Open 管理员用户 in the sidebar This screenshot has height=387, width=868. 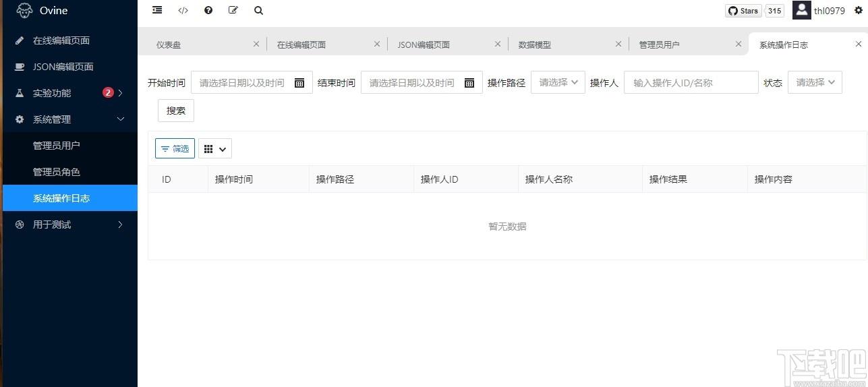point(69,146)
